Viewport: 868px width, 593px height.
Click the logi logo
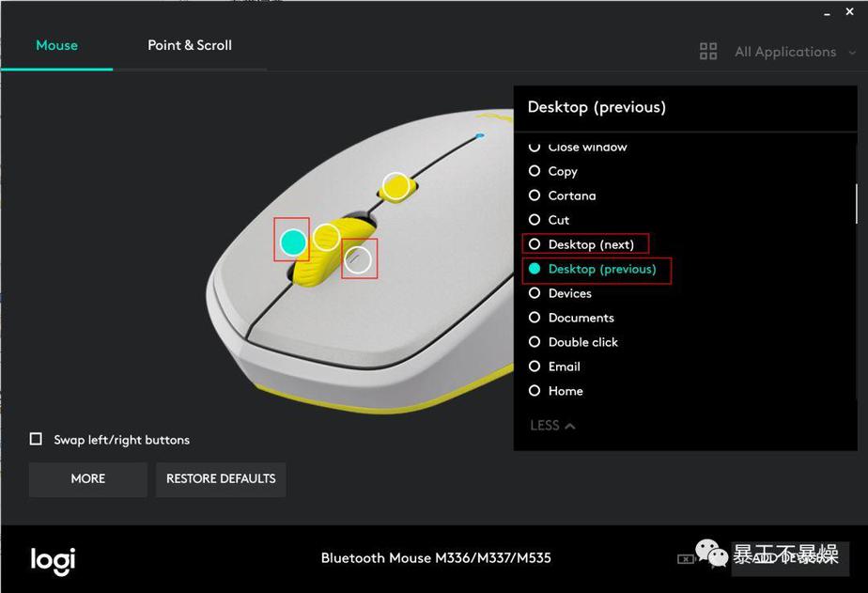(x=53, y=559)
